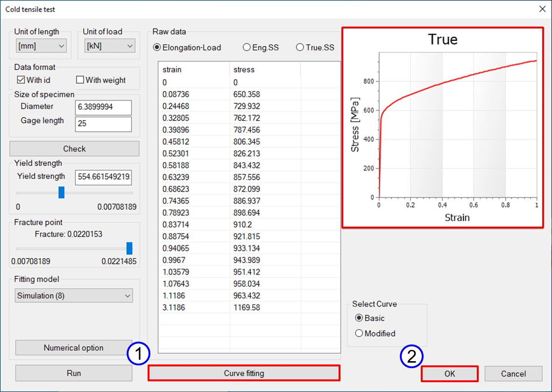Viewport: 552px width, 392px height.
Task: Open the Unit of length dropdown
Action: click(x=41, y=46)
